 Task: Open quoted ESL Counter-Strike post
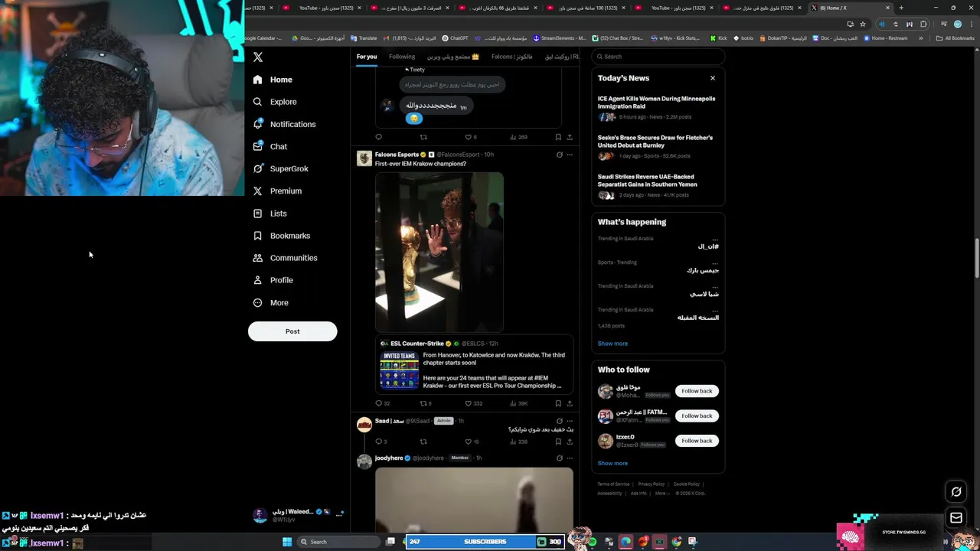tap(474, 365)
